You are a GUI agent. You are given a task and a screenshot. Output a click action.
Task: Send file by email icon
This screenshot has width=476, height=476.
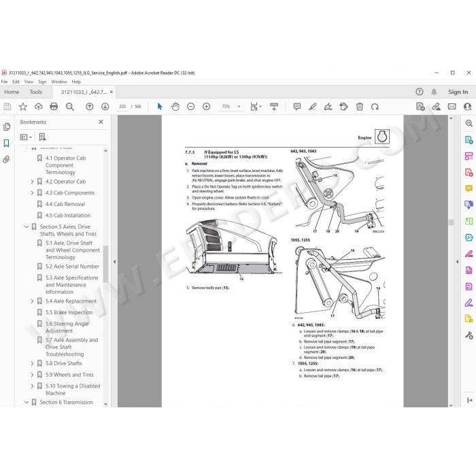tap(452, 107)
